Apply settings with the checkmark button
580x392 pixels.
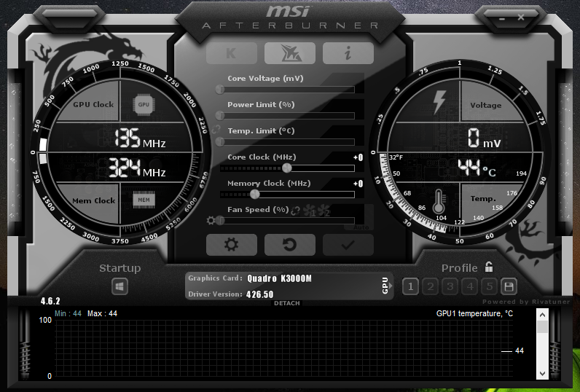click(348, 244)
